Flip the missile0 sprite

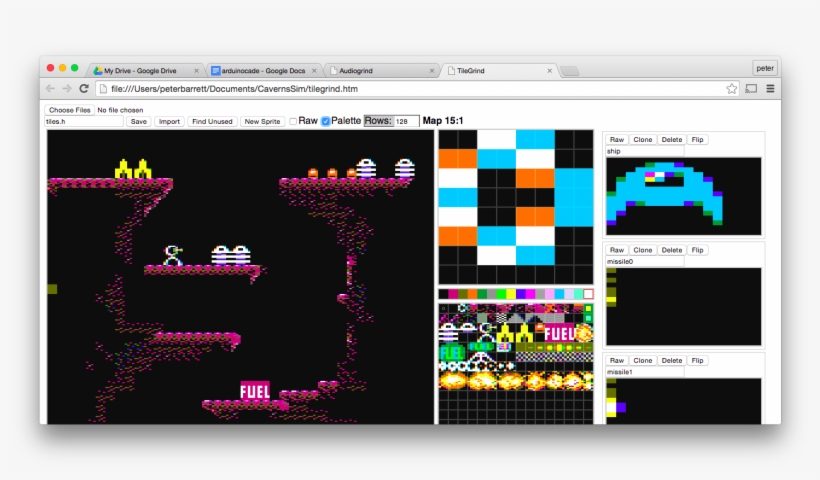tap(697, 250)
